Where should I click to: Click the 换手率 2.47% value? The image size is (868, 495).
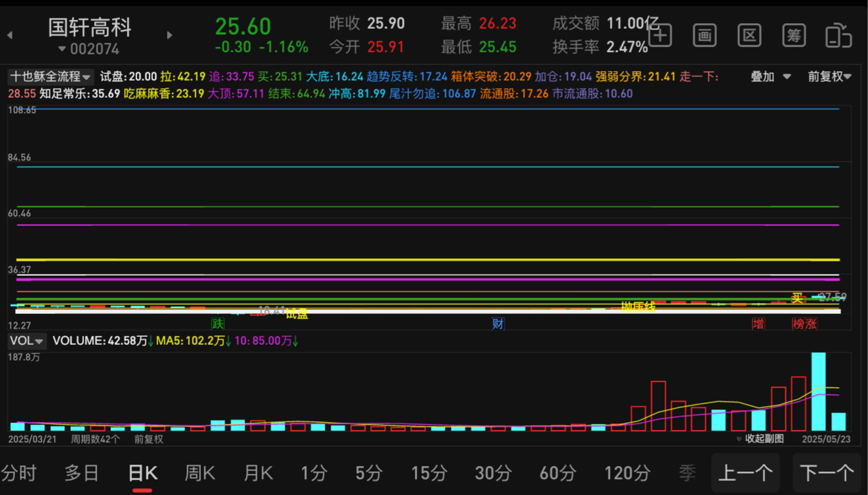tap(627, 47)
